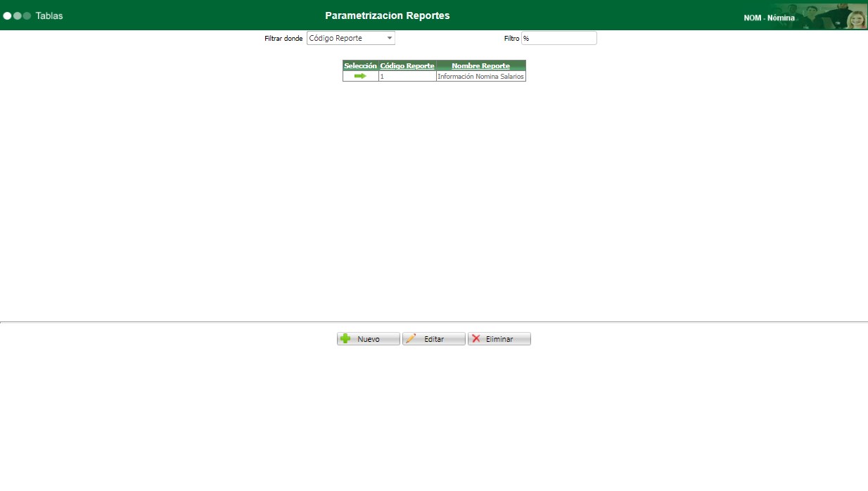Click the Parametrizacion Reportes title
This screenshot has height=491, width=868.
pyautogui.click(x=388, y=15)
